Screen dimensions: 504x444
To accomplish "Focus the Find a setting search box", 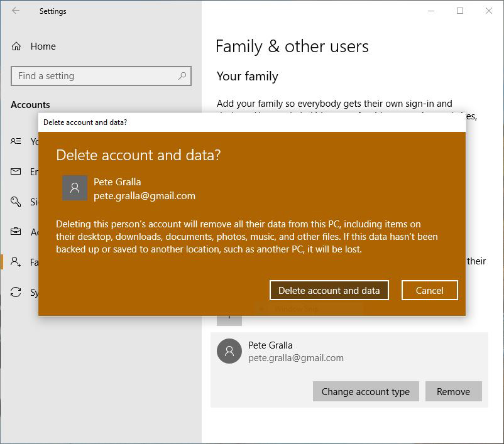I will coord(101,76).
